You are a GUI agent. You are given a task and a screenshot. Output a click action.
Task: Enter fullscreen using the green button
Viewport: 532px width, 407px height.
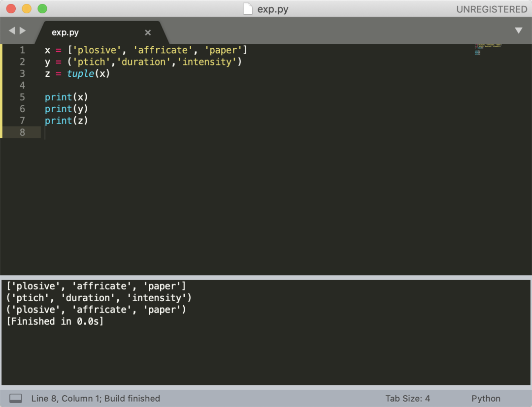(42, 9)
